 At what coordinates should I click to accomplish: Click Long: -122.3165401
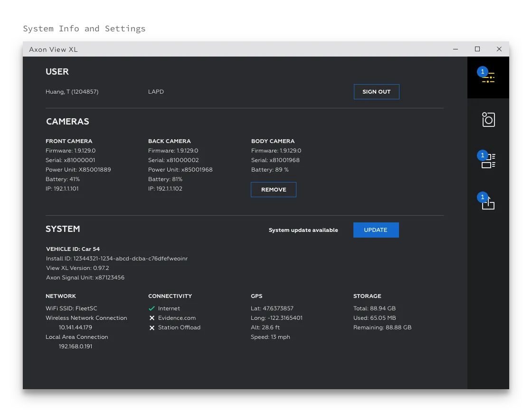(276, 317)
